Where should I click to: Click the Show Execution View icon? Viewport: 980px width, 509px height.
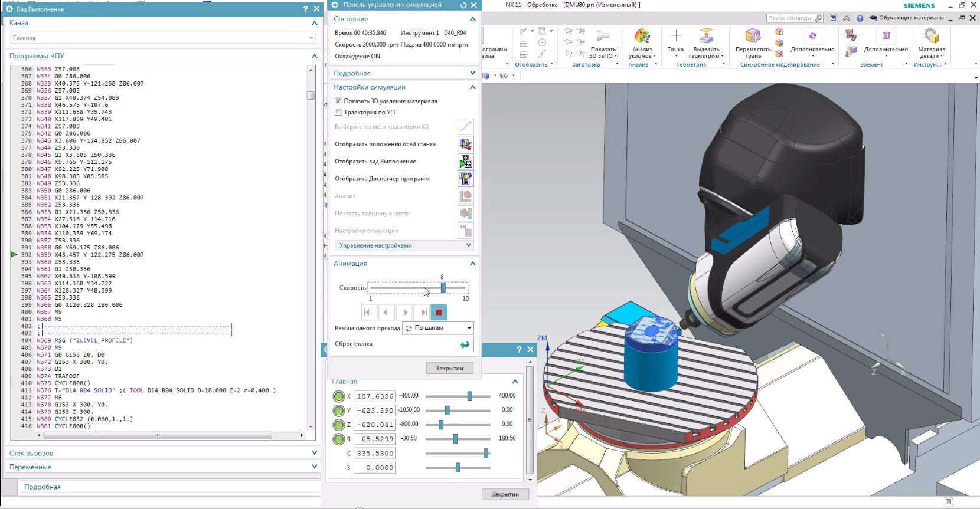tap(465, 162)
